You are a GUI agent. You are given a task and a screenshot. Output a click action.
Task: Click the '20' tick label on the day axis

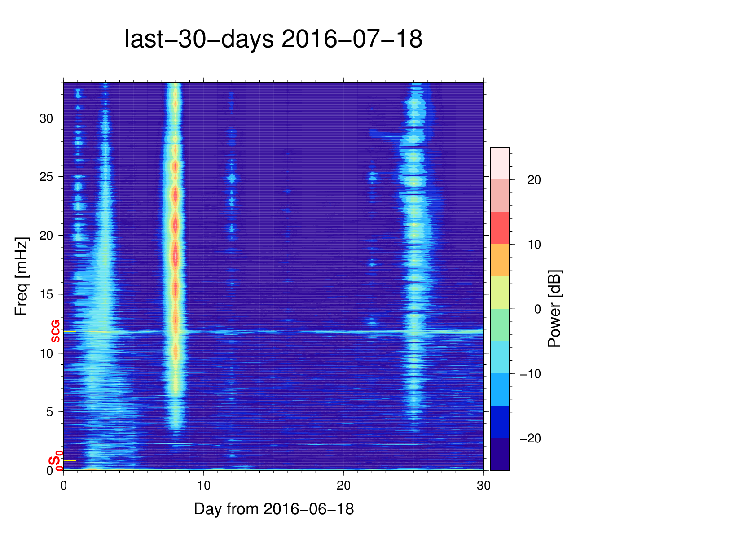click(343, 485)
